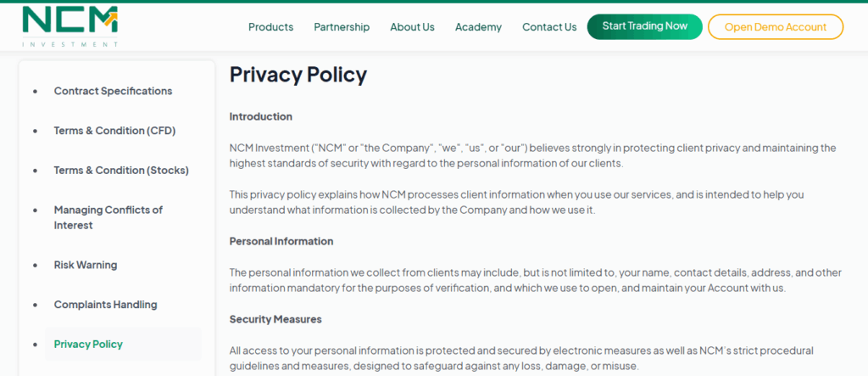Viewport: 868px width, 376px height.
Task: Open the About Us menu
Action: (413, 26)
